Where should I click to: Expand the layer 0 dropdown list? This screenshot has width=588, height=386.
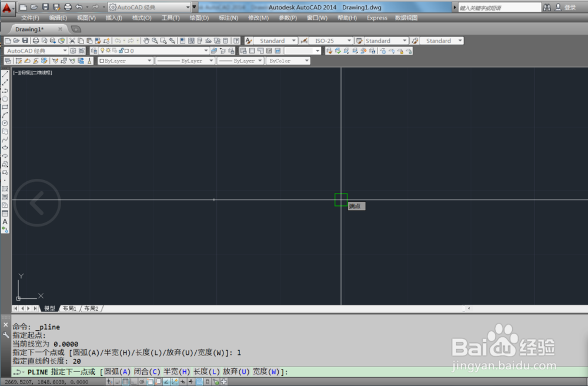tap(153, 51)
